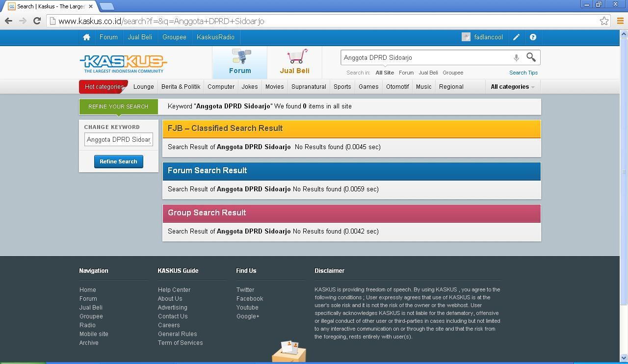Open a new browser tab
Image resolution: width=628 pixels, height=364 pixels.
tap(106, 6)
